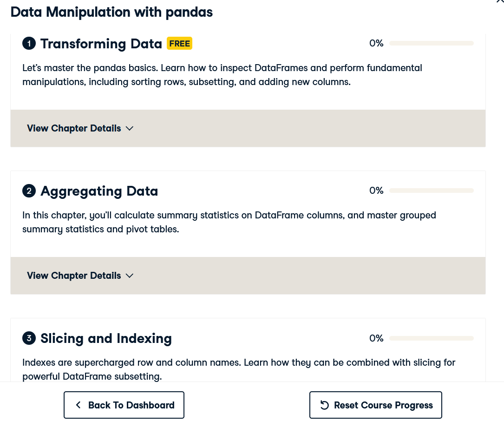The width and height of the screenshot is (504, 421).
Task: Open the Aggregating Data chapter title
Action: click(x=99, y=191)
